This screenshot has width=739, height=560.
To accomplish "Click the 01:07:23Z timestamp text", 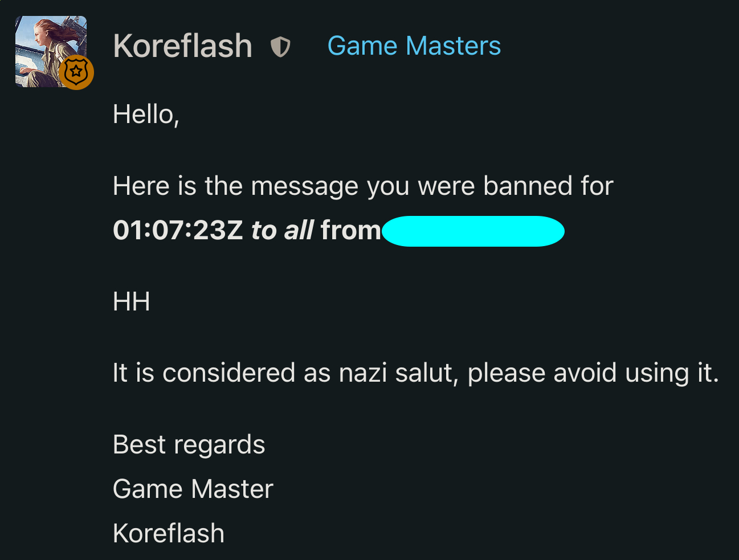I will [178, 230].
